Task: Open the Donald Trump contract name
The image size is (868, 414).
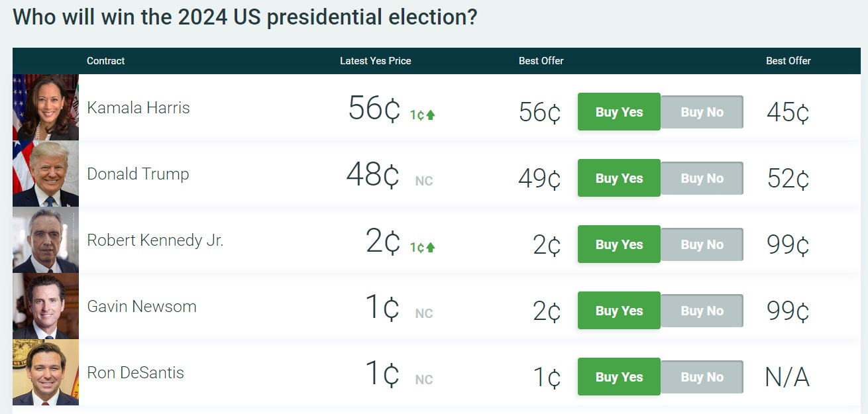Action: pos(138,174)
